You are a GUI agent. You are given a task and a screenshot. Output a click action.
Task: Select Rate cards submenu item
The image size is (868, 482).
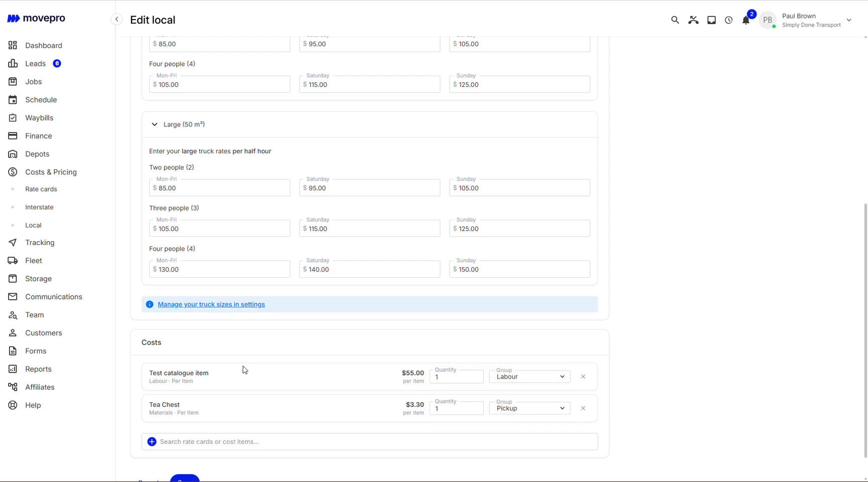point(41,189)
